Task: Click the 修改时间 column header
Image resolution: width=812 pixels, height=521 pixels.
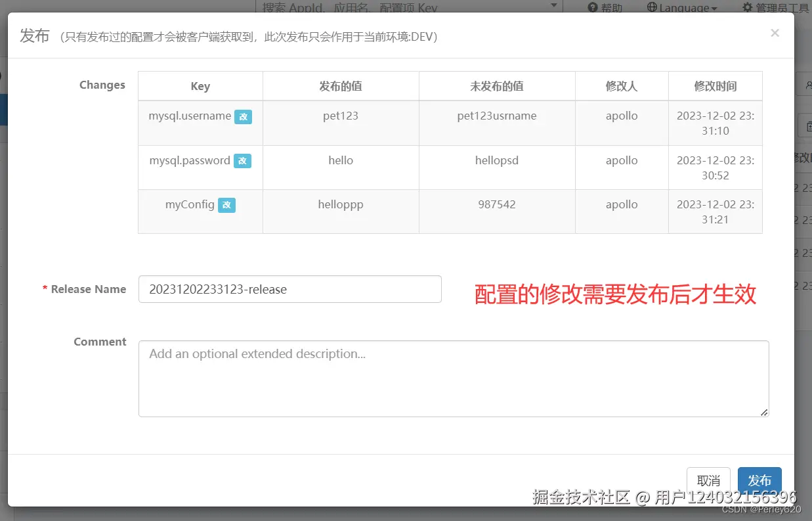Action: 716,86
